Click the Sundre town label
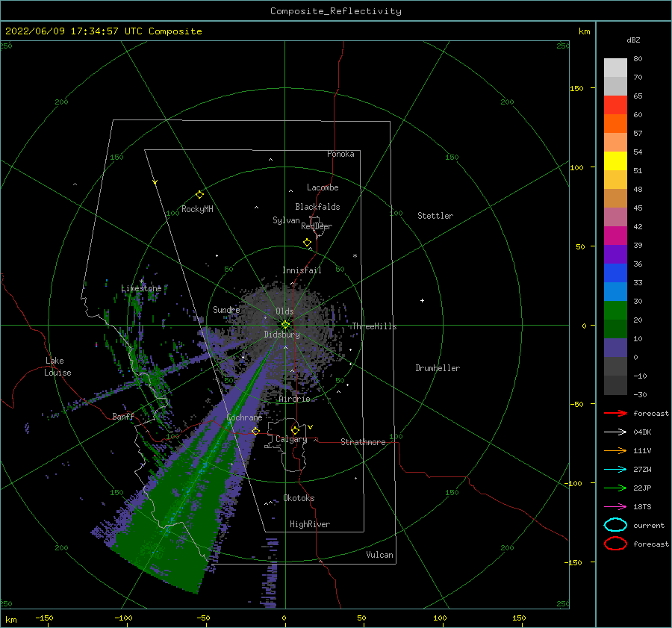The image size is (672, 628). pos(226,309)
